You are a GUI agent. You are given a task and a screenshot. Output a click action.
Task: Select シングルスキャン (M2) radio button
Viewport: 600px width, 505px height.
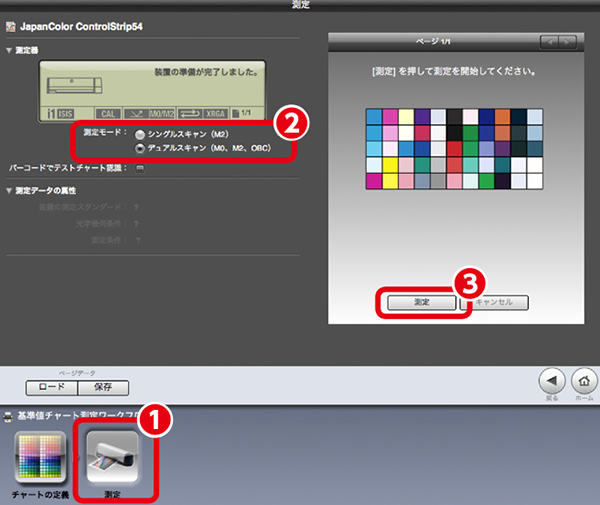point(140,134)
